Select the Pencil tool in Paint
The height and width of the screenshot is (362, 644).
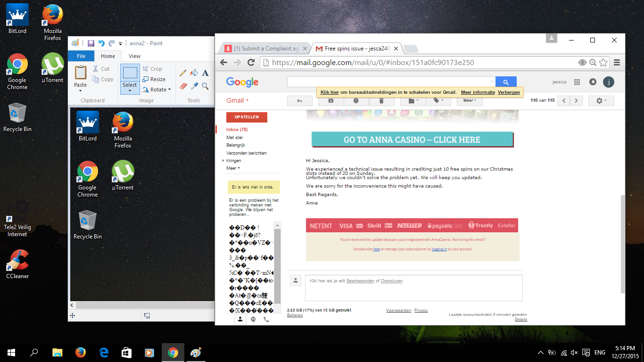[183, 73]
